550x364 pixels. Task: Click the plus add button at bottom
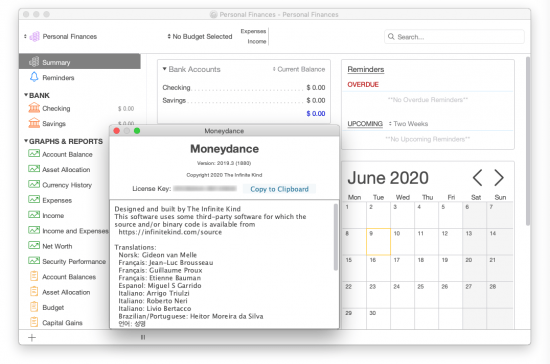(x=32, y=337)
